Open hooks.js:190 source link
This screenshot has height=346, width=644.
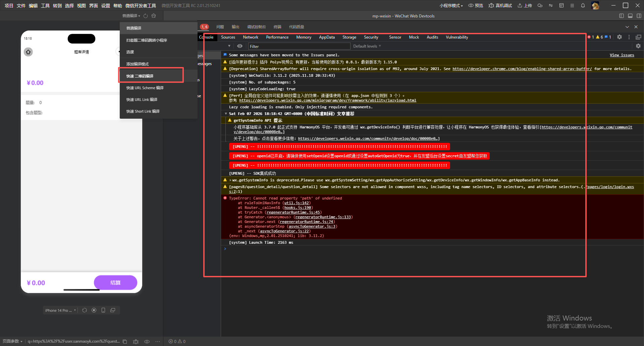(x=298, y=208)
